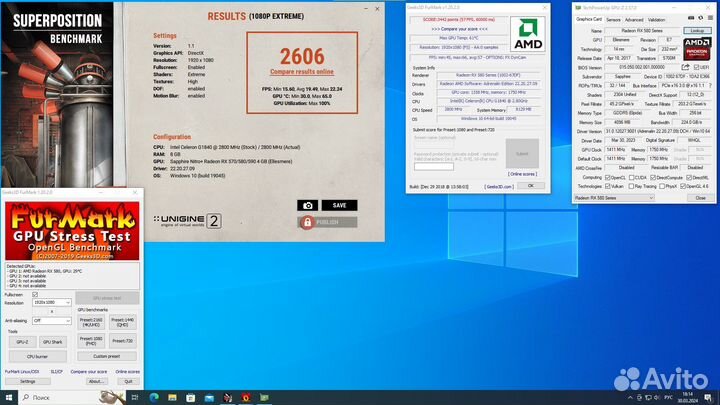Toggle the UEFI checkbox in GPU-Z

[x=697, y=67]
